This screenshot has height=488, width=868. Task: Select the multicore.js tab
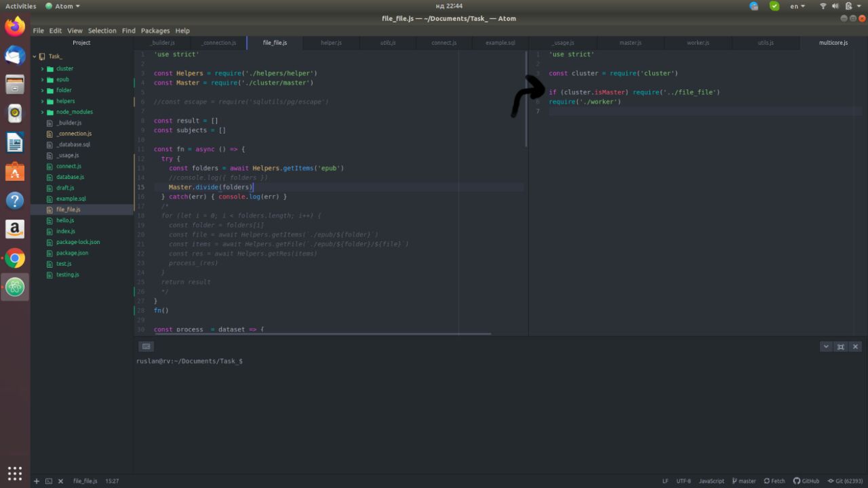pyautogui.click(x=833, y=43)
